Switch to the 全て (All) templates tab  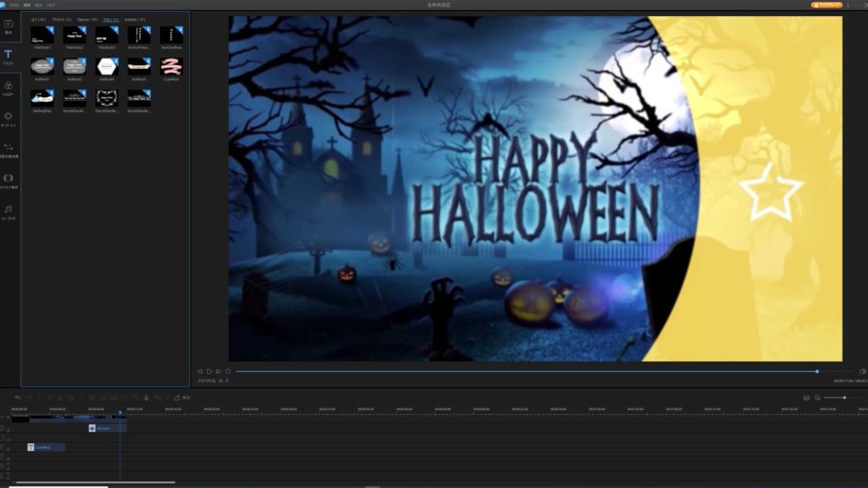click(x=38, y=20)
